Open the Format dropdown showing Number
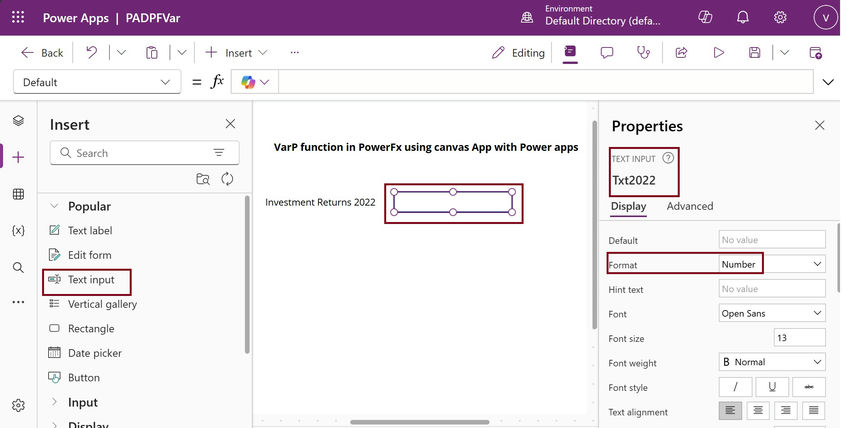Viewport: 850px width, 428px height. click(772, 264)
